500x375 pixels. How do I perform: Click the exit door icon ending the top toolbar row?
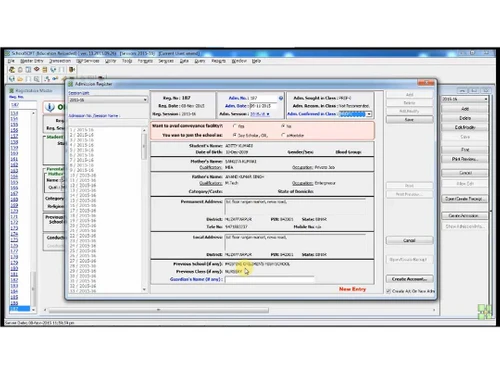click(72, 69)
